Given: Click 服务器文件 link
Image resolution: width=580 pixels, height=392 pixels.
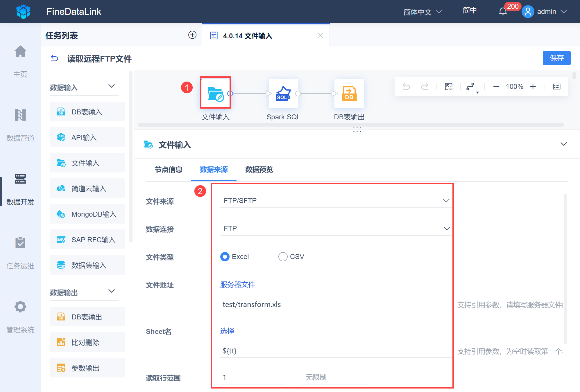Looking at the screenshot, I should pyautogui.click(x=237, y=285).
